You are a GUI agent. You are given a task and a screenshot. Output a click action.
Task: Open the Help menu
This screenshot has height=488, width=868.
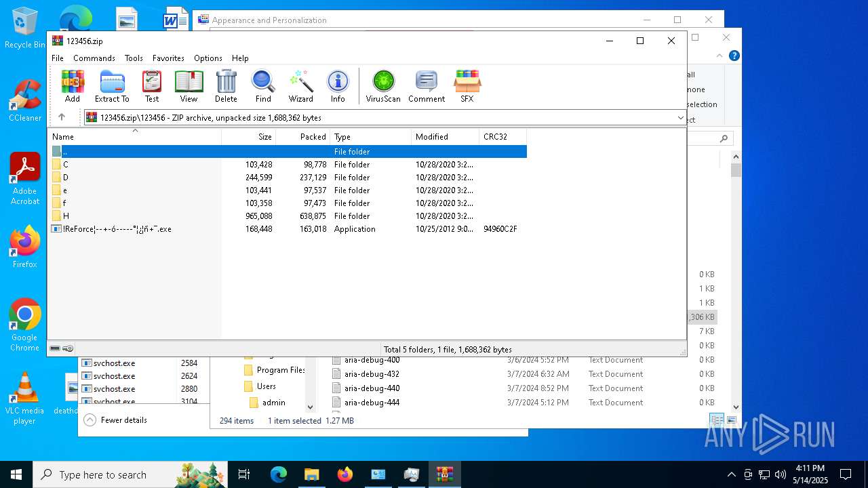(240, 58)
